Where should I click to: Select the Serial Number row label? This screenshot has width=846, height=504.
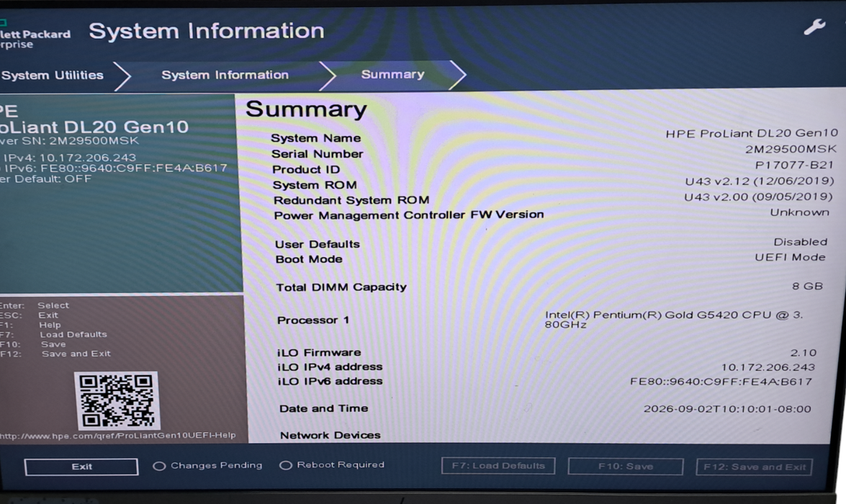(x=318, y=154)
